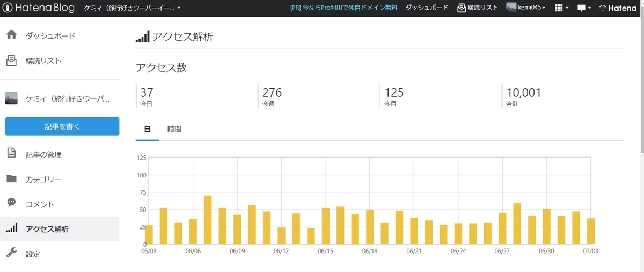The height and width of the screenshot is (272, 644).
Task: Open blog ケミィ（旅行好きウーバ... in sidebar
Action: [68, 99]
